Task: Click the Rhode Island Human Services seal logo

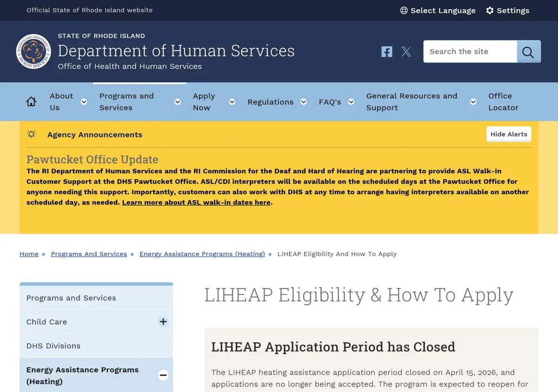Action: [33, 52]
